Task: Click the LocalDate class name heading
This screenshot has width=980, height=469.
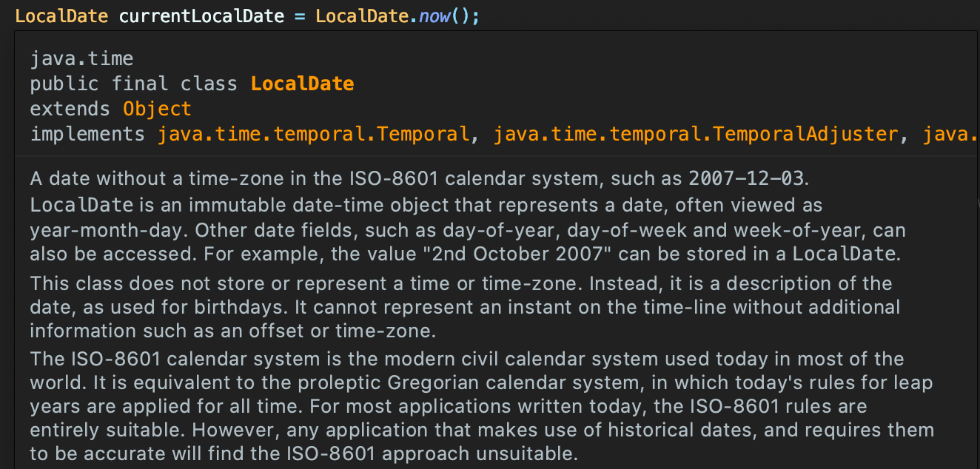Action: [301, 83]
